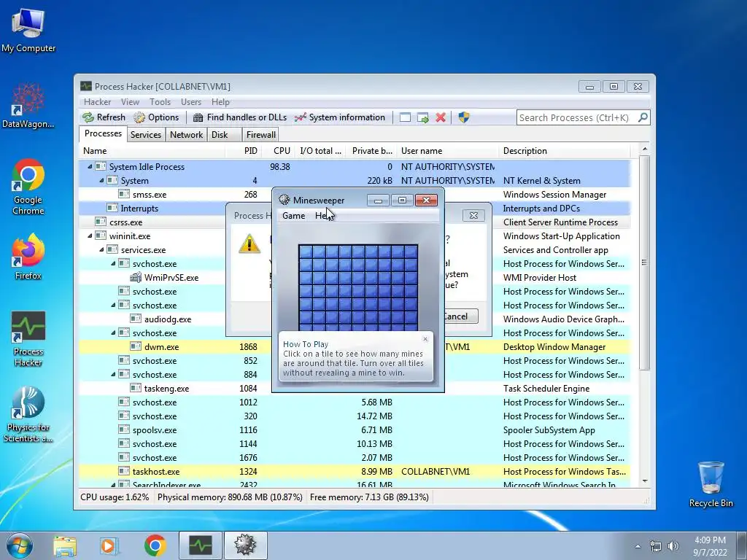The width and height of the screenshot is (747, 560).
Task: Click the magnifier icon in search box
Action: click(643, 117)
